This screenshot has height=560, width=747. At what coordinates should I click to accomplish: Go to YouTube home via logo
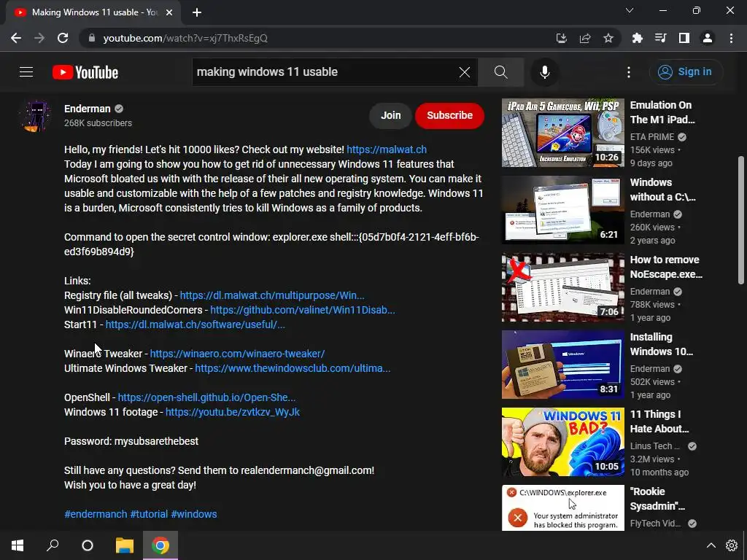click(85, 72)
